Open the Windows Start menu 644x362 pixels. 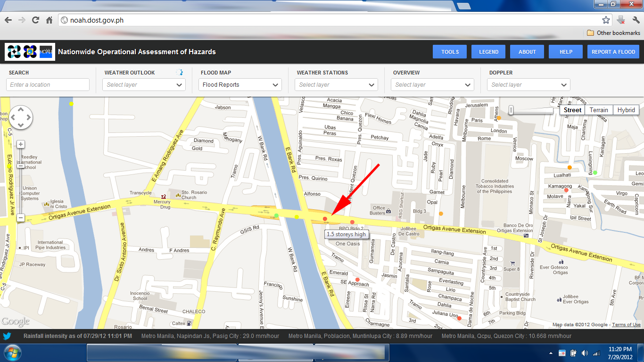pyautogui.click(x=12, y=353)
